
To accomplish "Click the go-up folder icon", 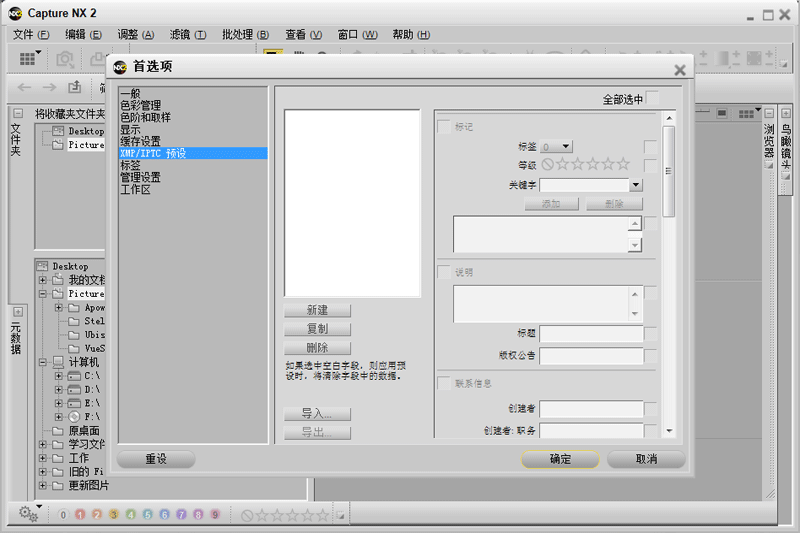I will (75, 87).
